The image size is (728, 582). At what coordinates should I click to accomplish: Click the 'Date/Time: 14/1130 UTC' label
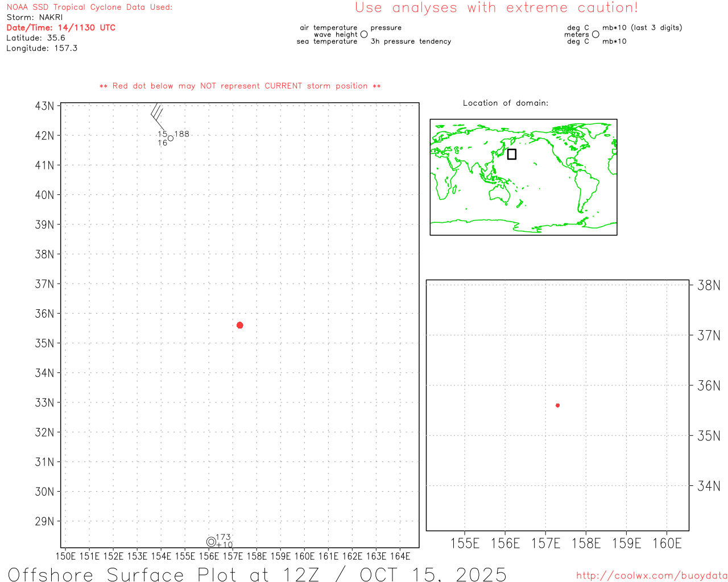pyautogui.click(x=61, y=28)
